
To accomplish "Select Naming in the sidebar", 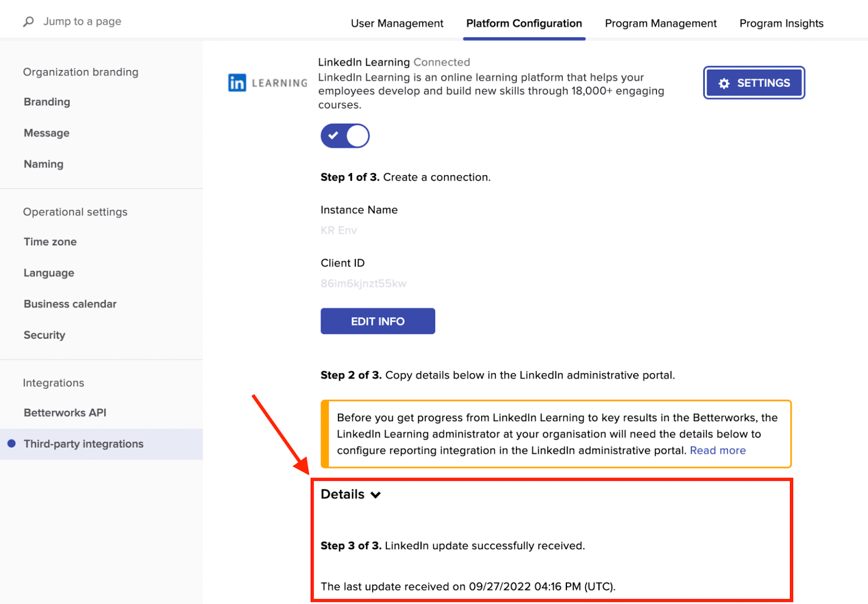I will [x=43, y=164].
